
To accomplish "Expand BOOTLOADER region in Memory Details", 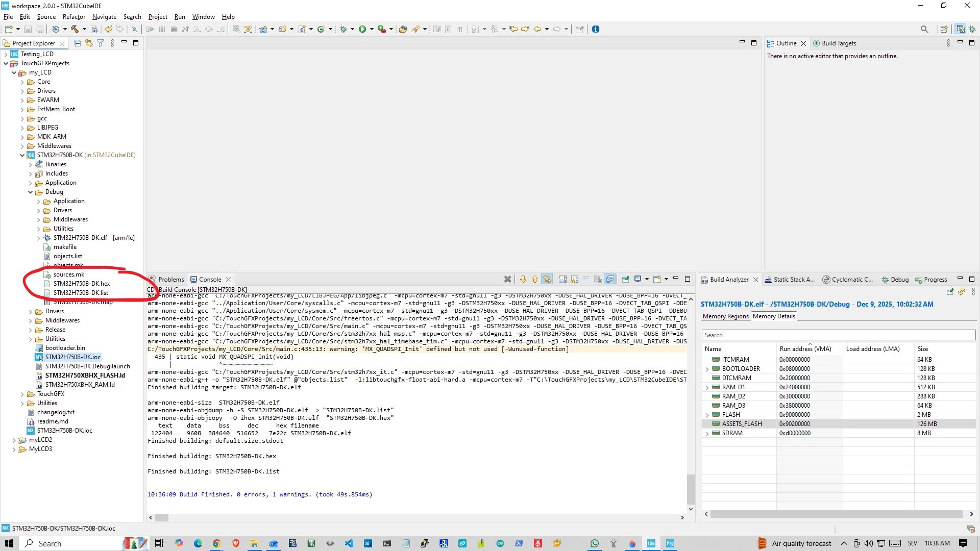I will 707,369.
